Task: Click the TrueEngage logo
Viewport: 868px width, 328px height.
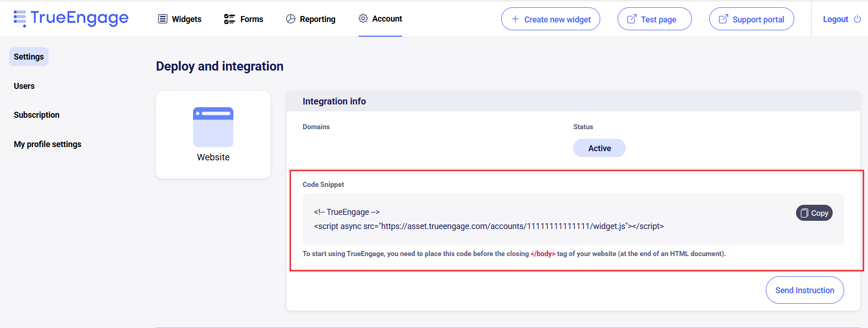Action: tap(71, 18)
